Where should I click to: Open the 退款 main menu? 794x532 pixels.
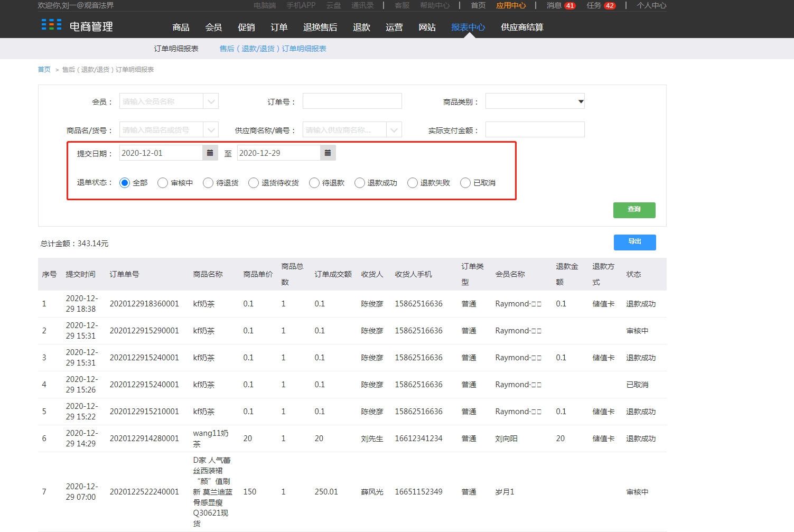361,27
